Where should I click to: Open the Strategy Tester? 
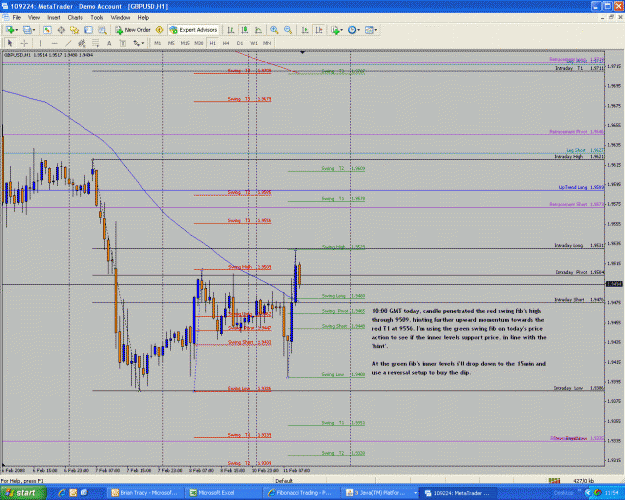click(102, 30)
